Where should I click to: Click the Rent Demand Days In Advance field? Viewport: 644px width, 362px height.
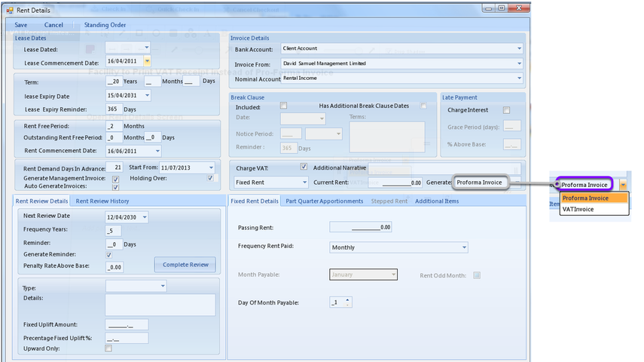tap(114, 167)
